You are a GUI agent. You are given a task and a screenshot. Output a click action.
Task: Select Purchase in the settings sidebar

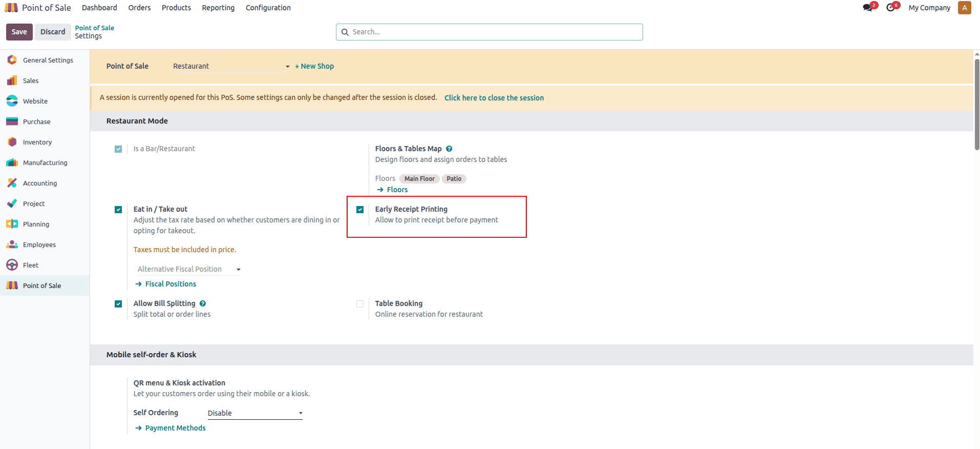45,121
